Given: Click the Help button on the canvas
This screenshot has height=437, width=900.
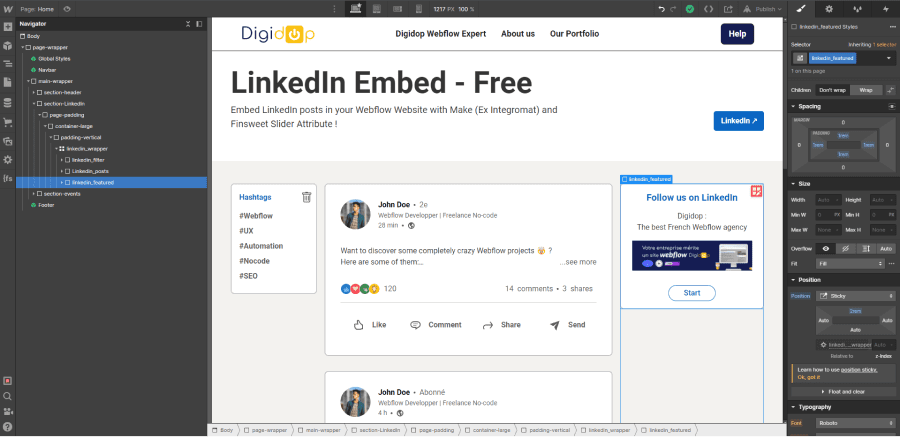Looking at the screenshot, I should pyautogui.click(x=737, y=34).
